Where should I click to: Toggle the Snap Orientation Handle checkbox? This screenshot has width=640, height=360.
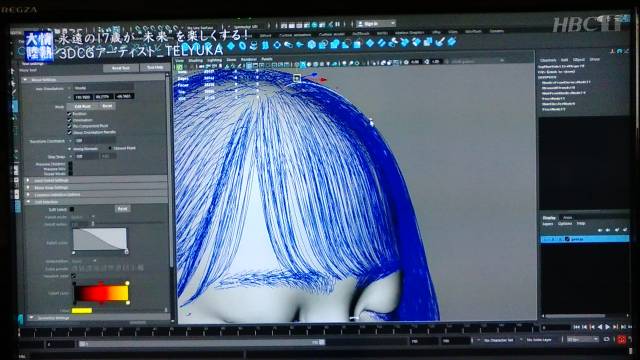pos(69,132)
